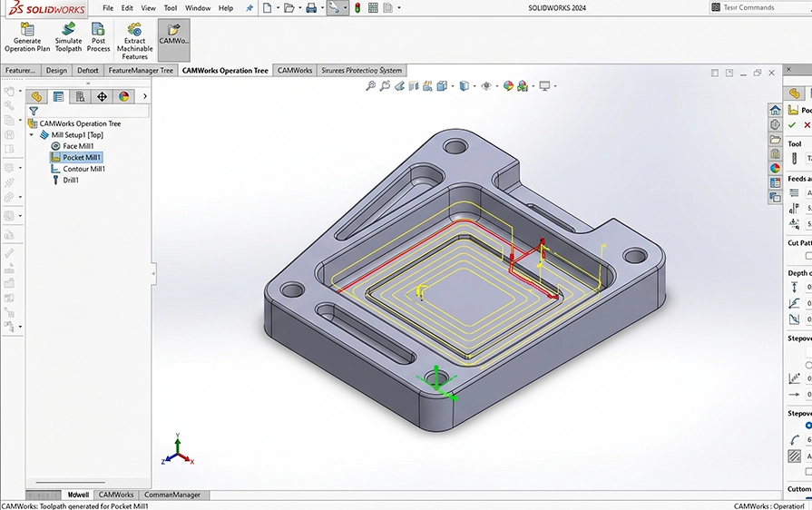The width and height of the screenshot is (812, 510).
Task: Click the Dynamic Annotation Views icon
Action: tap(427, 86)
